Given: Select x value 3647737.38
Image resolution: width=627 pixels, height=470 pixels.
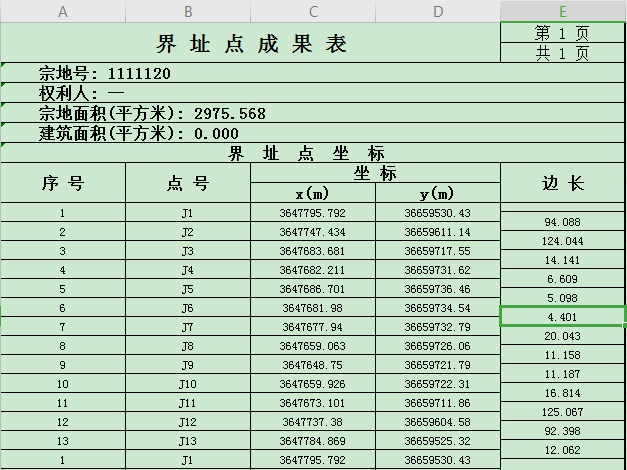Looking at the screenshot, I should pos(313,422).
